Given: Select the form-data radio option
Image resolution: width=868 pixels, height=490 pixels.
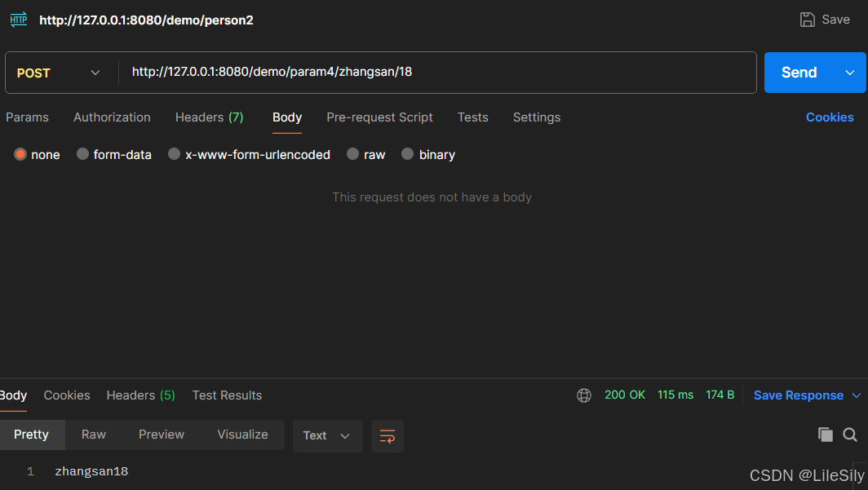Looking at the screenshot, I should pyautogui.click(x=82, y=154).
